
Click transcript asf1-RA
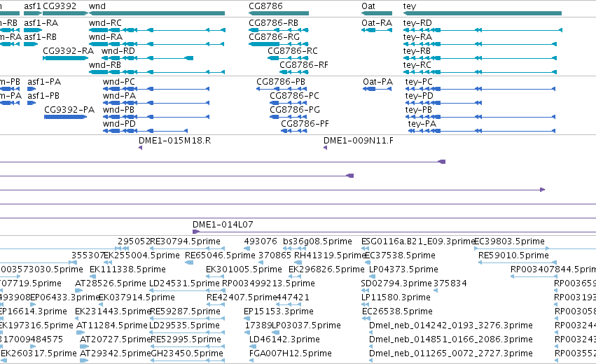point(41,23)
